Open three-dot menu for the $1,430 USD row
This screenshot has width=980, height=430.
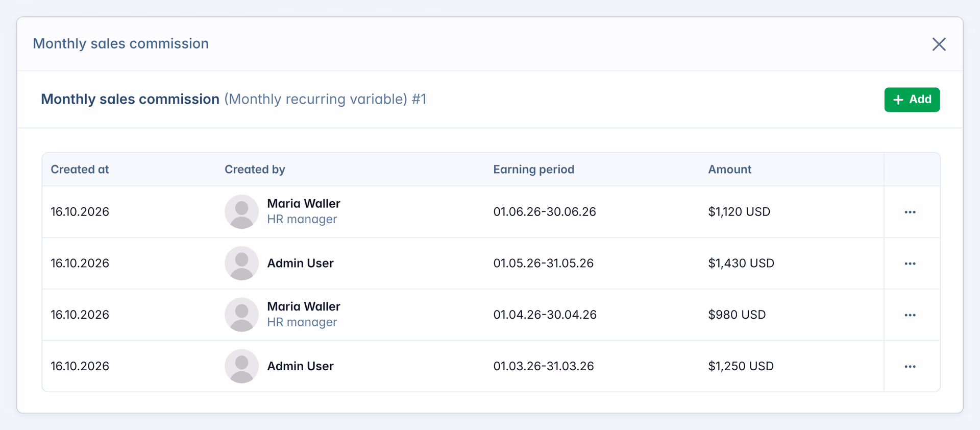[910, 264]
